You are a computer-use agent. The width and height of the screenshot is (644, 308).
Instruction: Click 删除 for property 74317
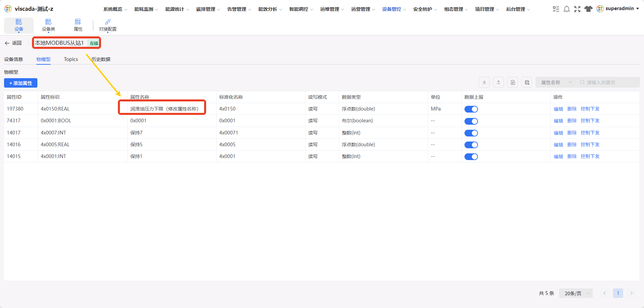tap(572, 121)
